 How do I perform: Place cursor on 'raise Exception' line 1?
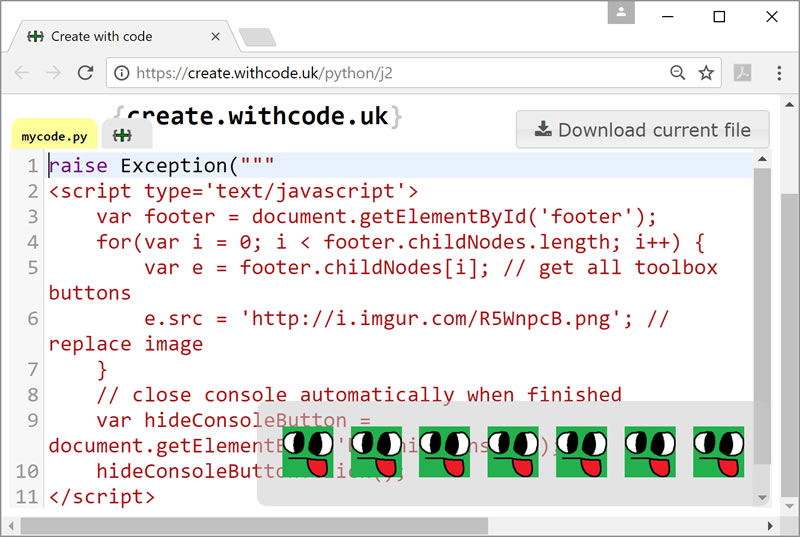coord(161,166)
